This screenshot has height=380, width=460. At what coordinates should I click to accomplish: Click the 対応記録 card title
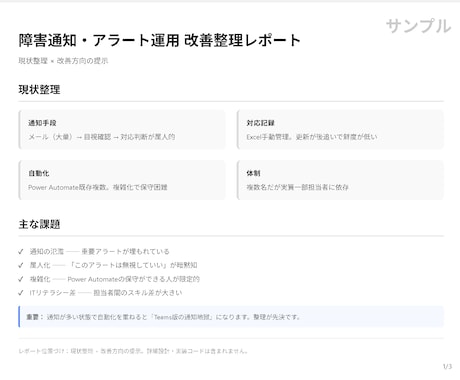[260, 123]
